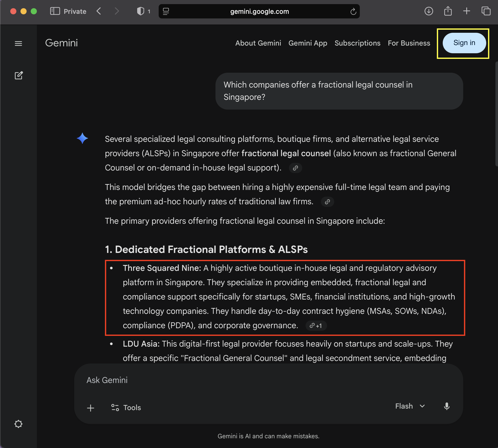This screenshot has width=498, height=448.
Task: Open the About Gemini page
Action: [x=258, y=43]
